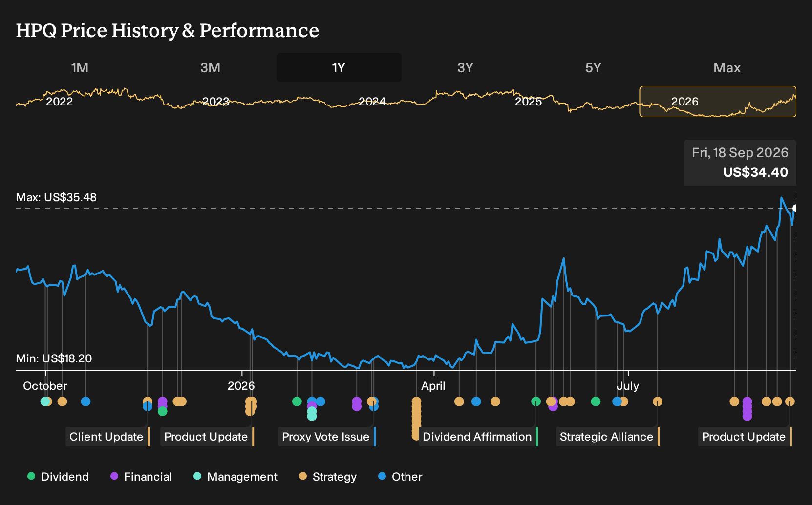Open the Proxy Vote Issue event label
The width and height of the screenshot is (812, 505).
(327, 437)
